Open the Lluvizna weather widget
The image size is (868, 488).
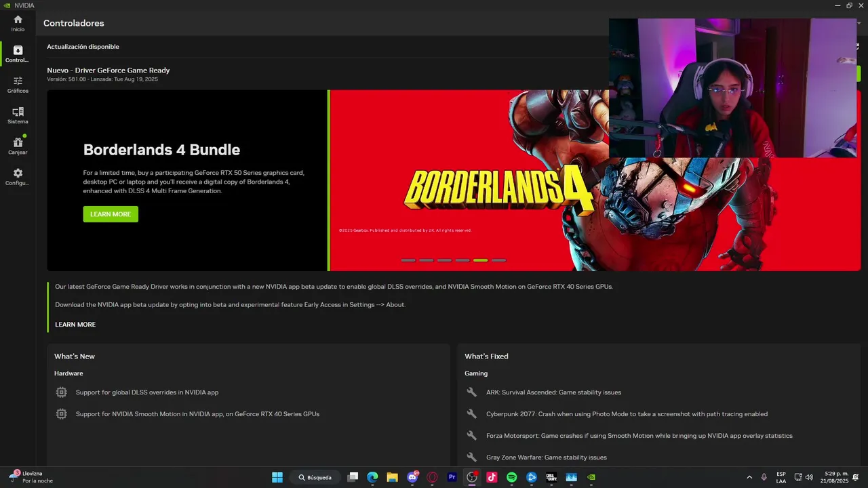[31, 477]
